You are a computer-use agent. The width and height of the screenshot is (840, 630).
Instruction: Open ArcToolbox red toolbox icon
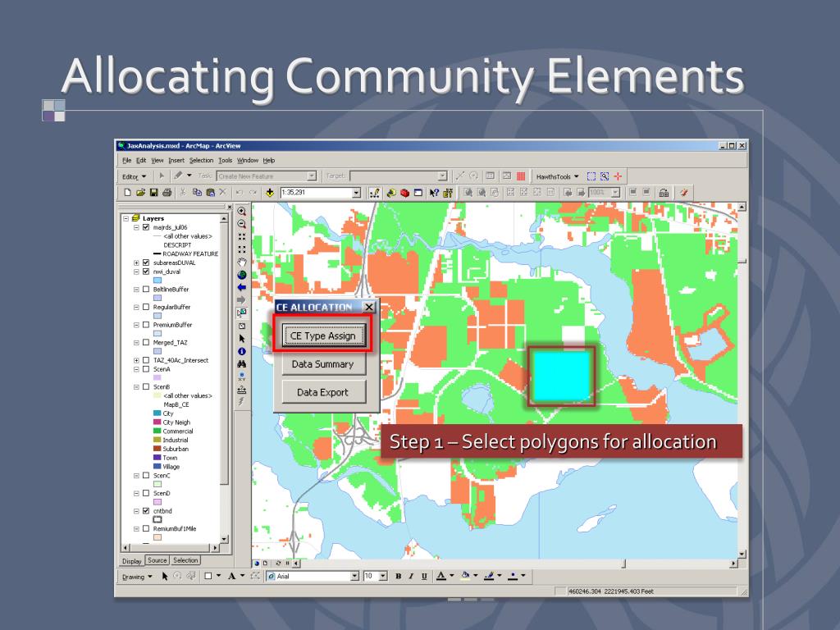[x=405, y=192]
